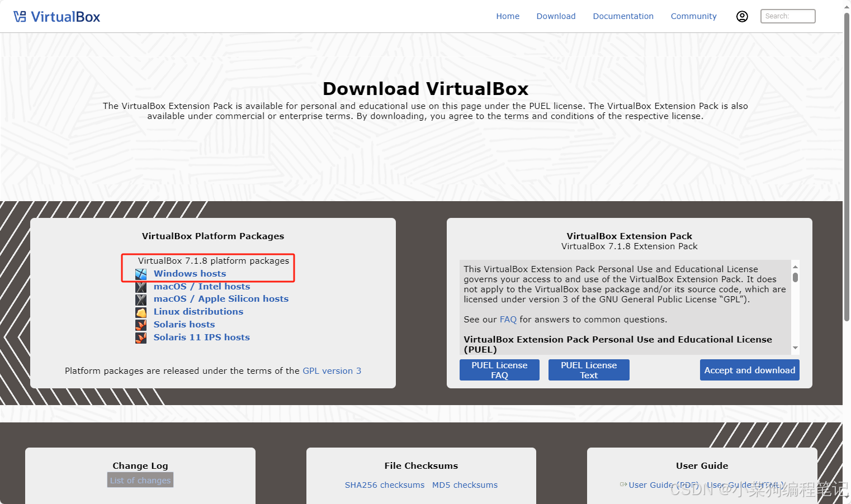Image resolution: width=851 pixels, height=504 pixels.
Task: Open the user account profile icon
Action: [x=742, y=16]
